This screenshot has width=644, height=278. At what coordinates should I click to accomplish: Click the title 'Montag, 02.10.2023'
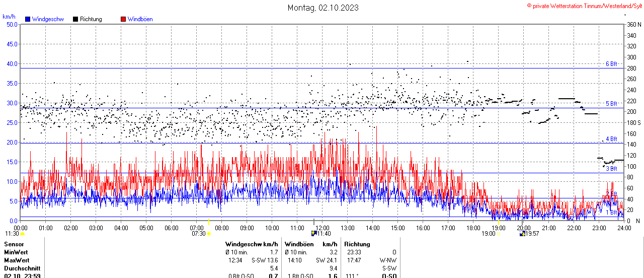pos(323,8)
